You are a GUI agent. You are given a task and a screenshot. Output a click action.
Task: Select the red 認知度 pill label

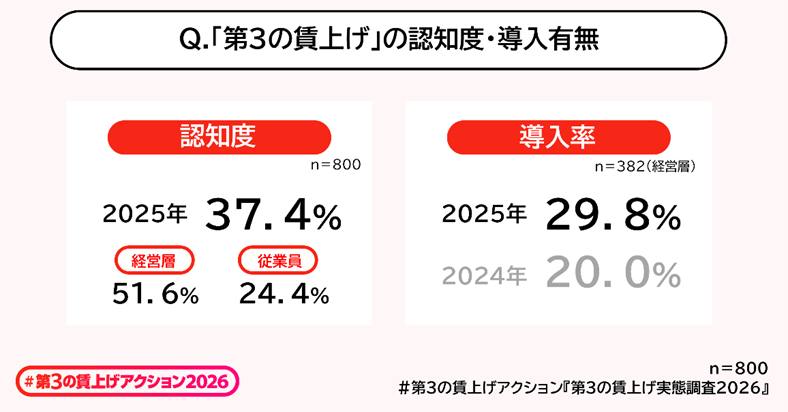(219, 137)
